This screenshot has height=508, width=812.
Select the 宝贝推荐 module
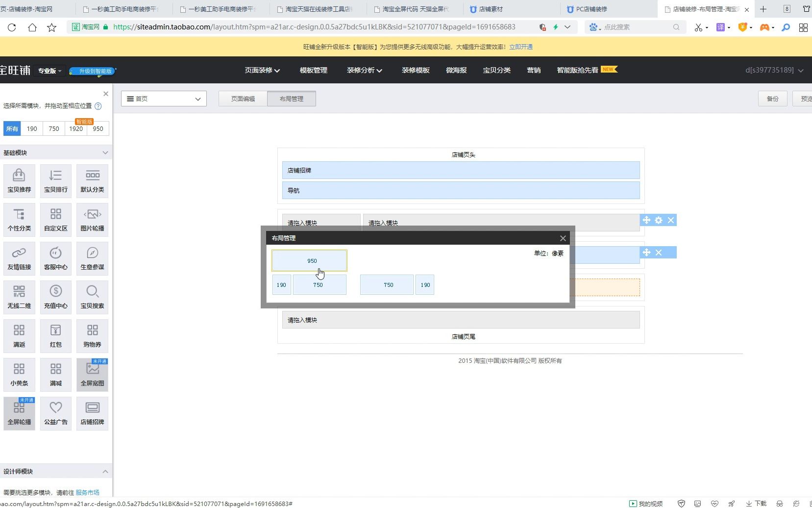19,181
